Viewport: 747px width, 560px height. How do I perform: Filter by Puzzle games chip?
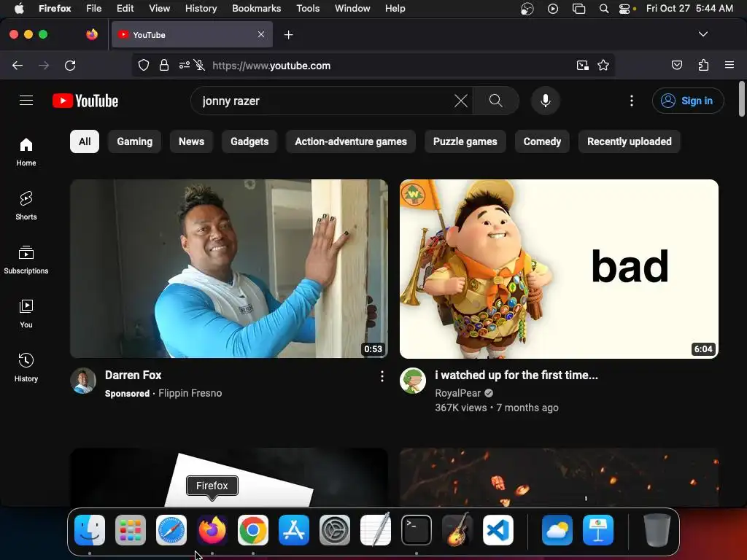point(465,141)
